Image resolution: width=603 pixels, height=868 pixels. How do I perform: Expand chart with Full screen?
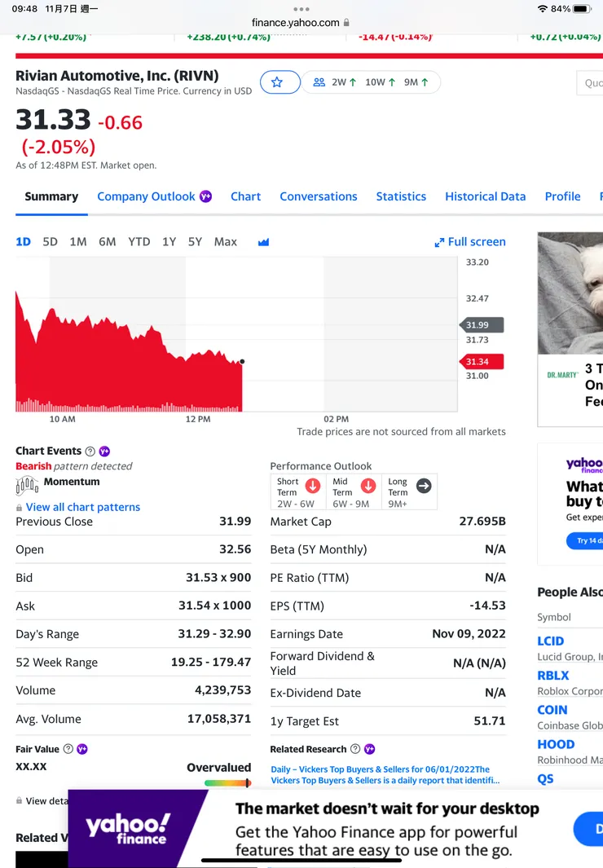point(470,242)
